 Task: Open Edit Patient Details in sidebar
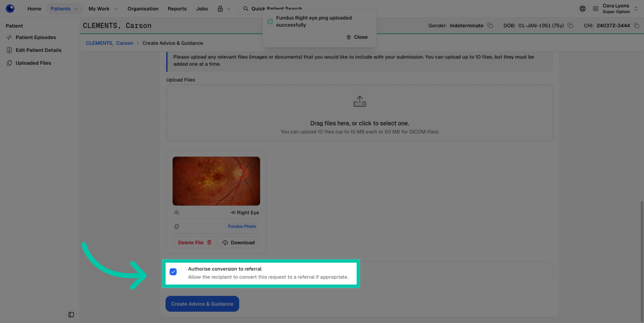[38, 50]
